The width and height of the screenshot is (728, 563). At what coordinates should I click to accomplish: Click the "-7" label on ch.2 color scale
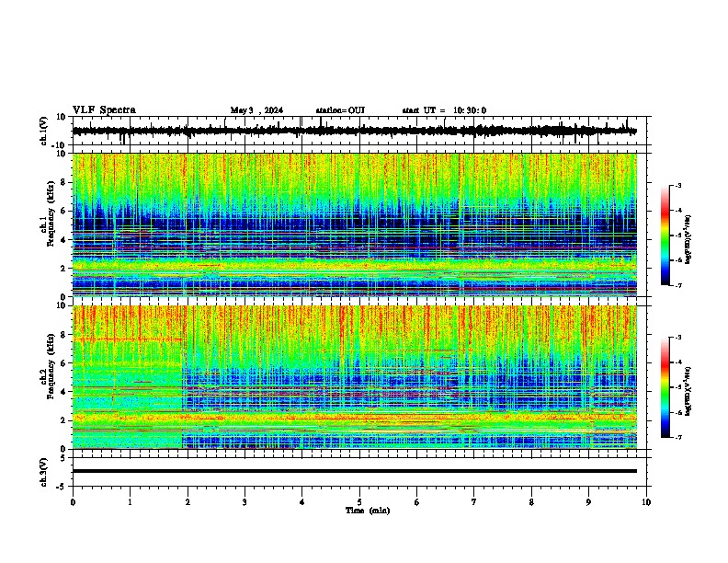(677, 437)
